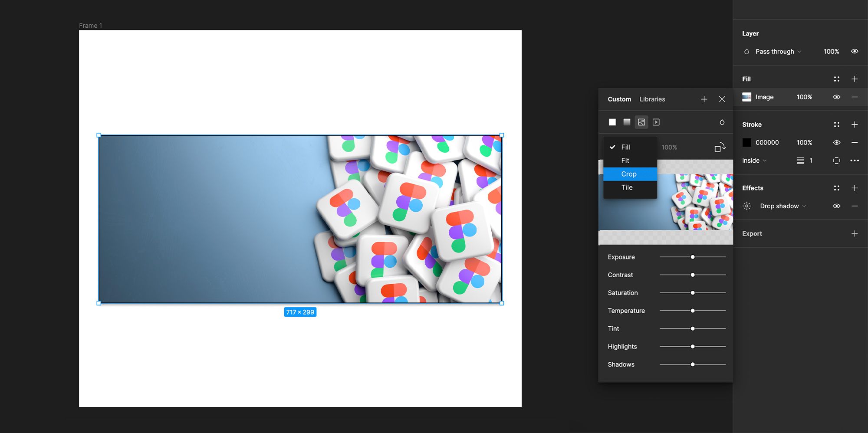Click the Export section header
This screenshot has height=433, width=868.
[x=752, y=233]
